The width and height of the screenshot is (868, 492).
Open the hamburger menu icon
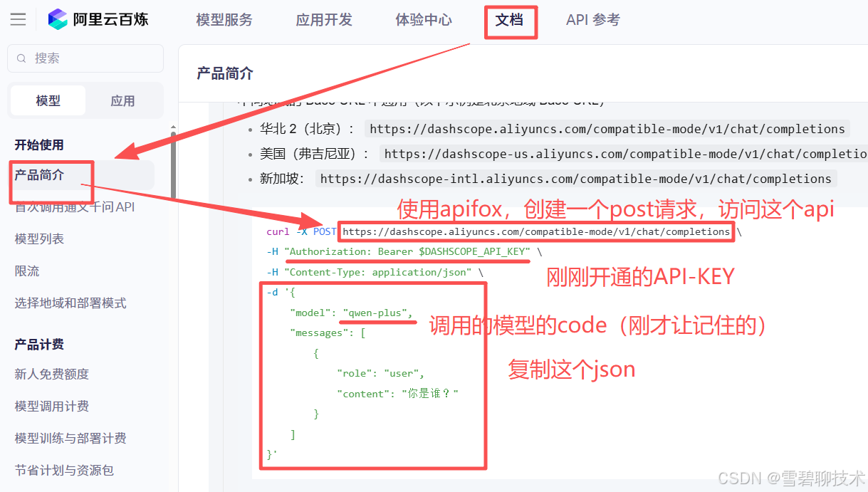pos(19,19)
